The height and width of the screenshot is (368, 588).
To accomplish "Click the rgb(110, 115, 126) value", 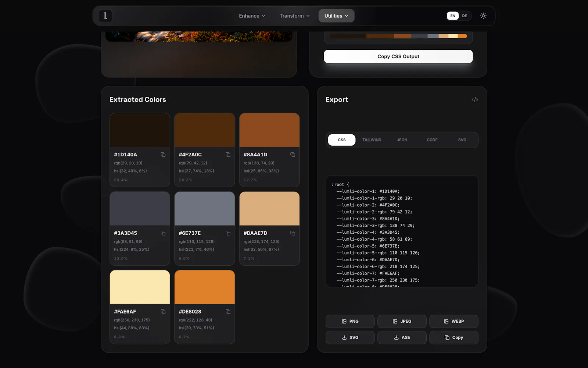I will [197, 242].
